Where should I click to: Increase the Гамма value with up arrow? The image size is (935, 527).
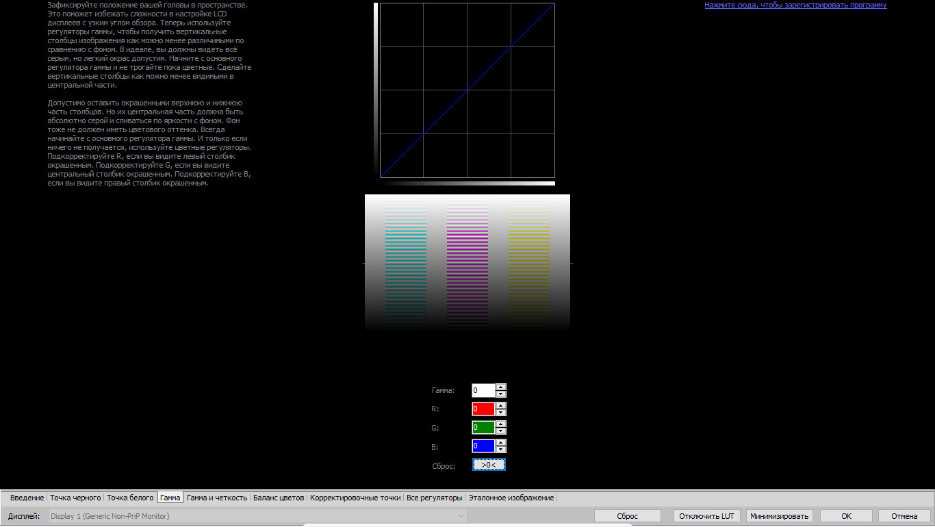pos(501,387)
